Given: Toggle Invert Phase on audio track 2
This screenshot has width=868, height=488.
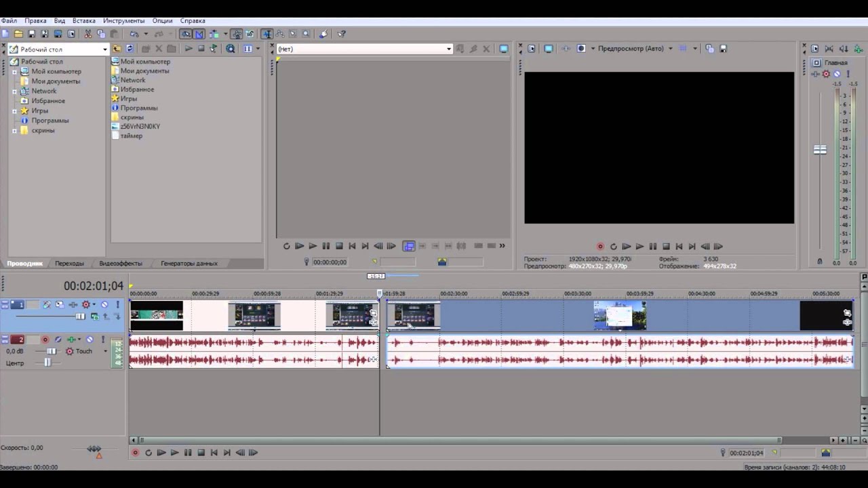Looking at the screenshot, I should [x=58, y=340].
